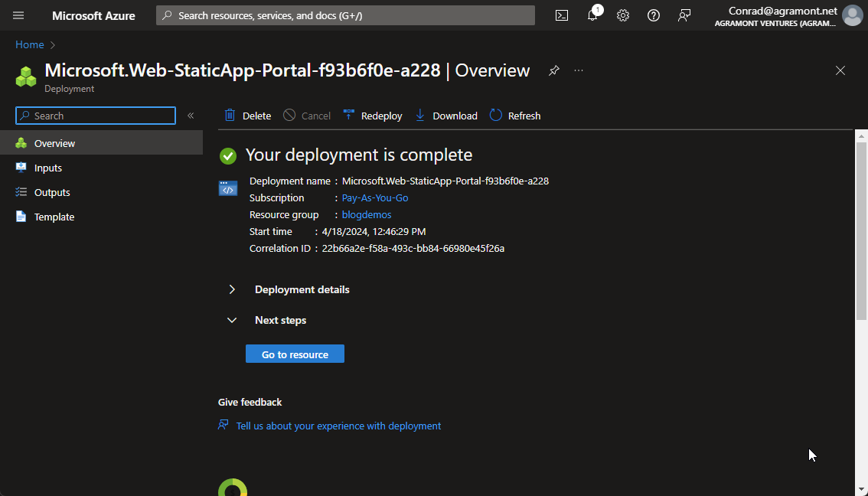Click the Correlation ID value text

pos(413,249)
